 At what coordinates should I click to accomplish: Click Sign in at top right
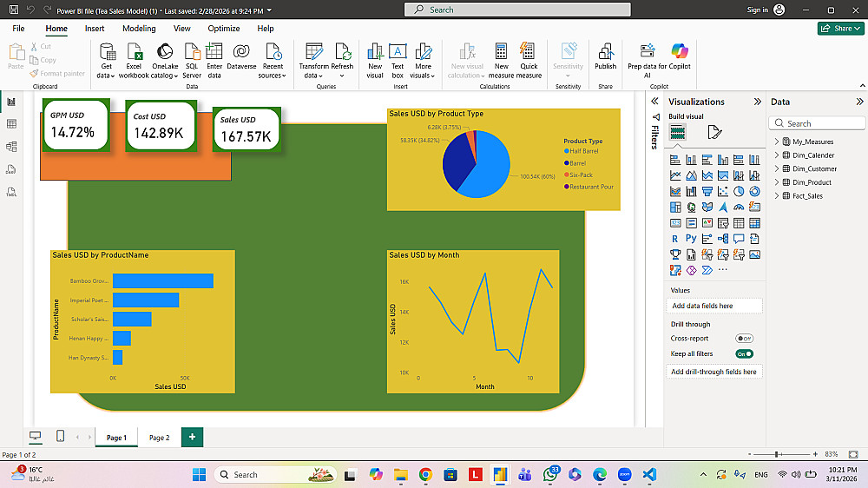(766, 10)
